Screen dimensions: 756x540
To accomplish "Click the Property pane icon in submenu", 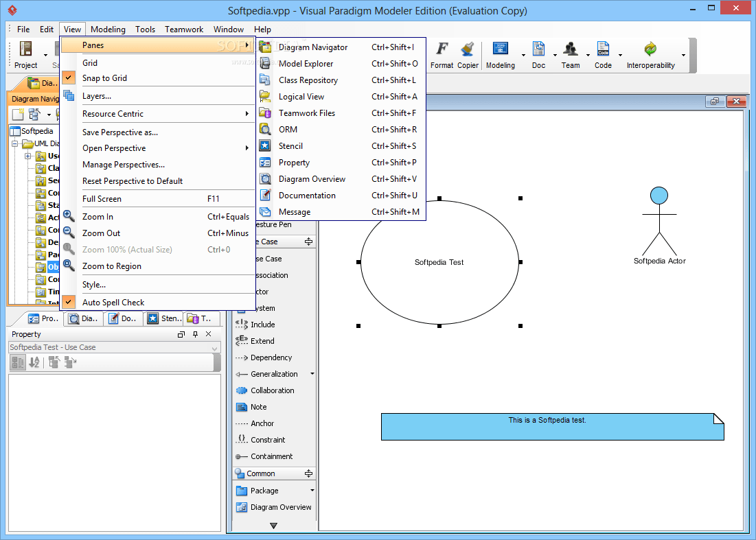I will tap(264, 163).
